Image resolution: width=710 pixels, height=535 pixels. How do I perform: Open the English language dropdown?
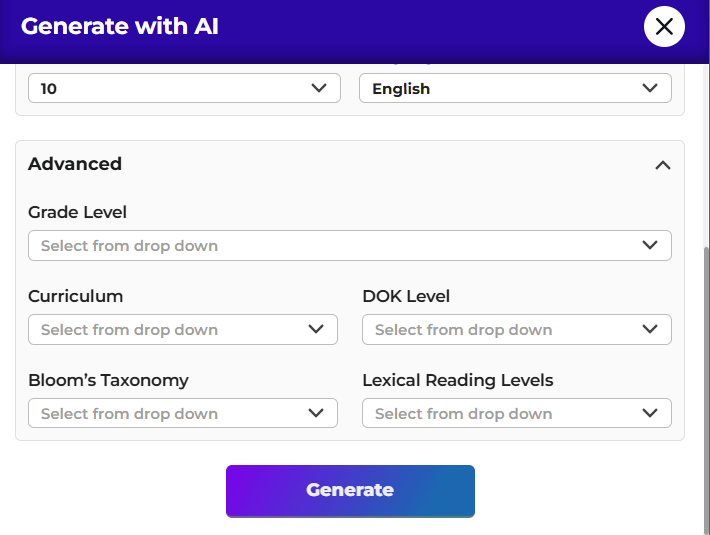515,88
